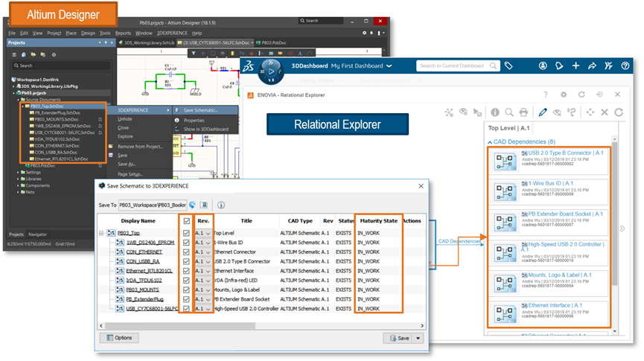This screenshot has height=361, width=644.
Task: Open notifications bell icon in 3DDashboard
Action: [x=559, y=66]
